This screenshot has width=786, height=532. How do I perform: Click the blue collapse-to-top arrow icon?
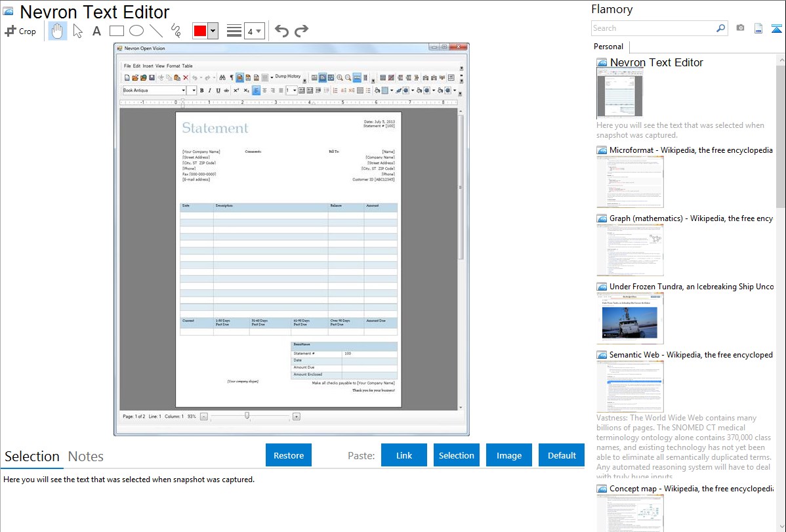point(776,28)
